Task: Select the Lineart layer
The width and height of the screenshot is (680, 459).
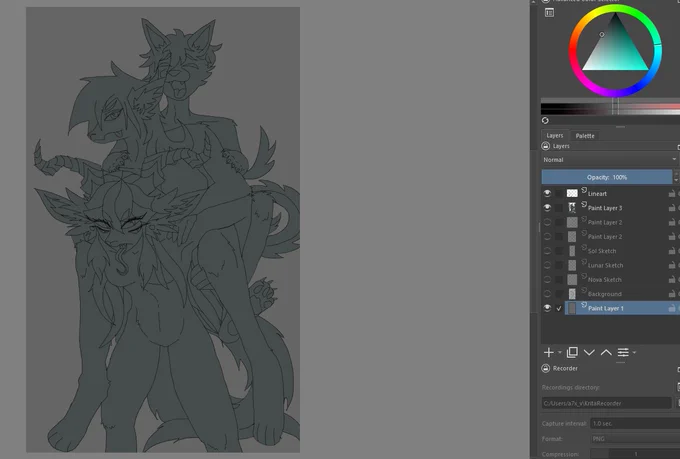Action: (597, 194)
